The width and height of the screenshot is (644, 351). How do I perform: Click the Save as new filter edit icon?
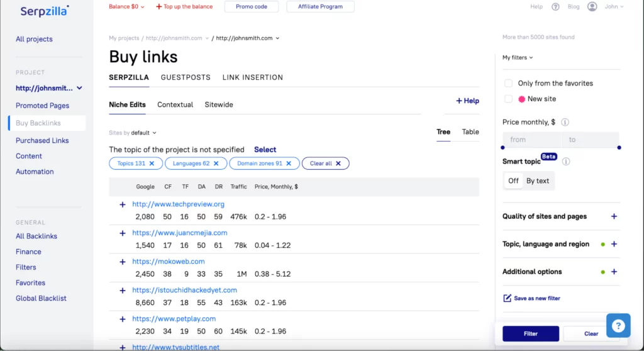pos(508,298)
